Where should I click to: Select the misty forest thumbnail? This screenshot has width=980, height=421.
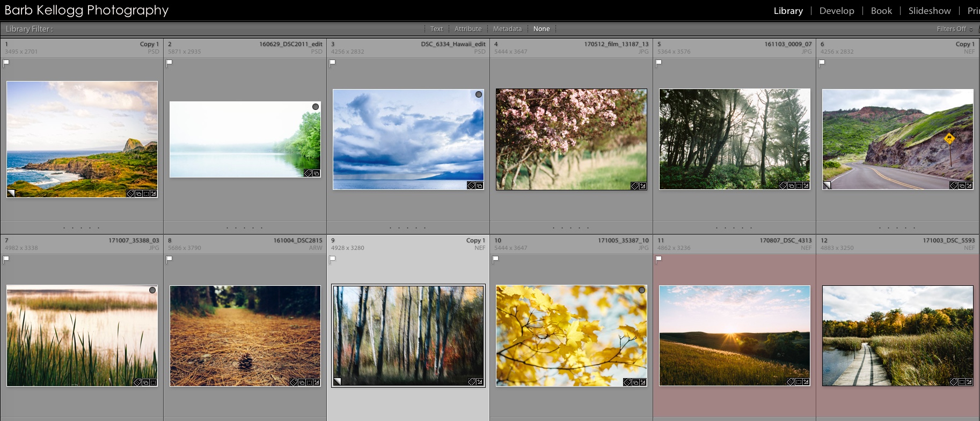pos(735,139)
